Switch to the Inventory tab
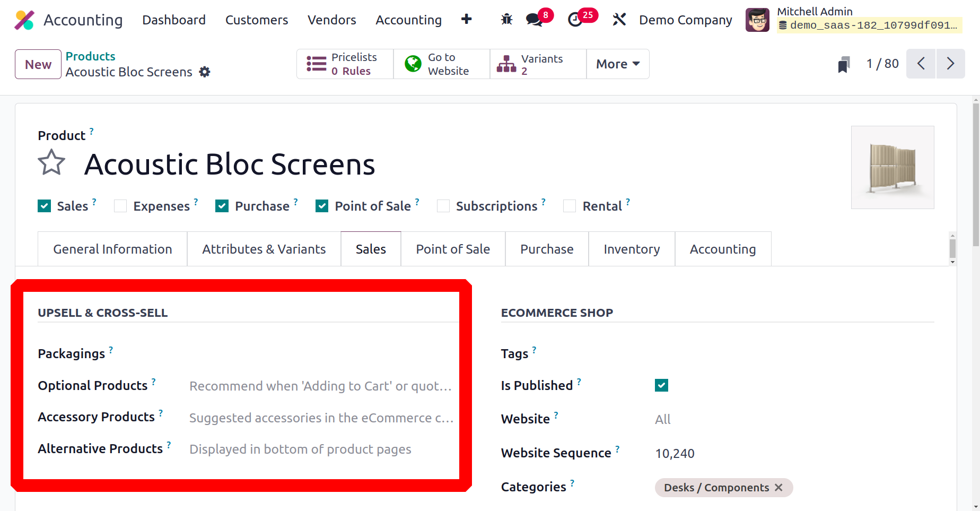Viewport: 980px width, 511px height. click(x=632, y=249)
